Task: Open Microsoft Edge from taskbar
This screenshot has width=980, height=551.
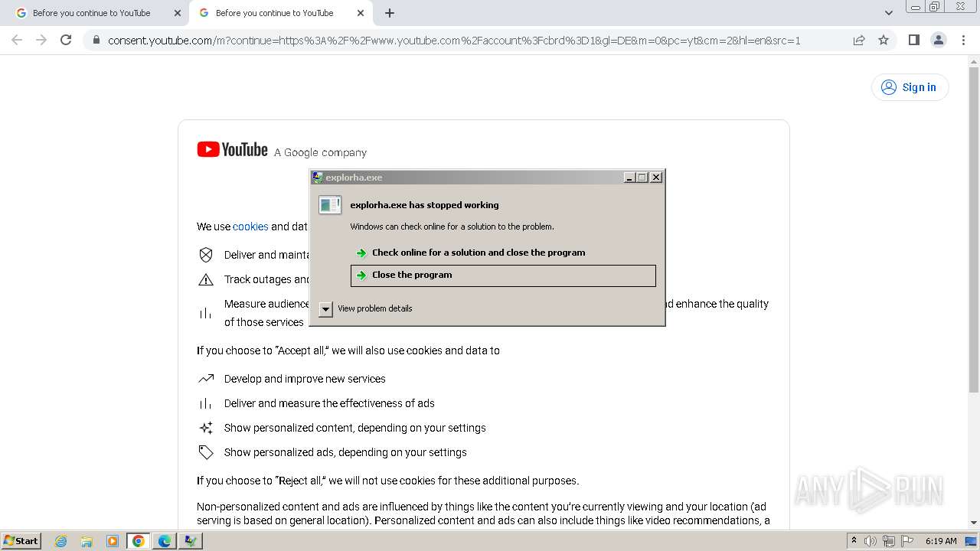Action: (x=165, y=541)
